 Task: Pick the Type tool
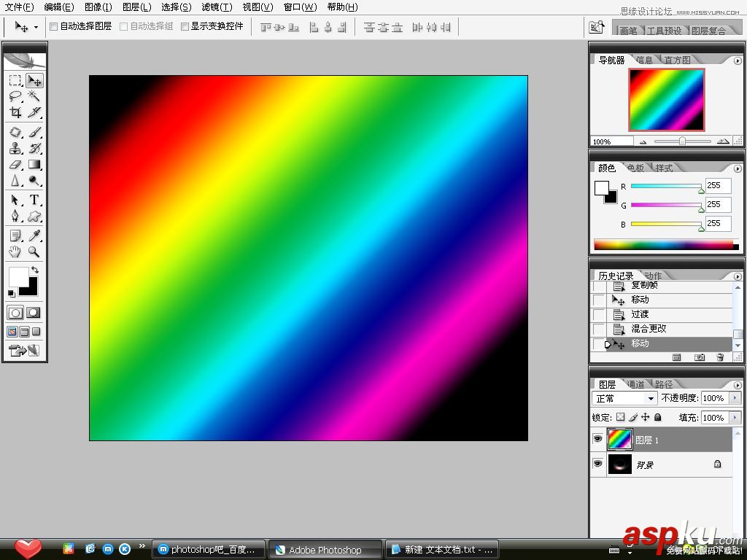coord(34,199)
